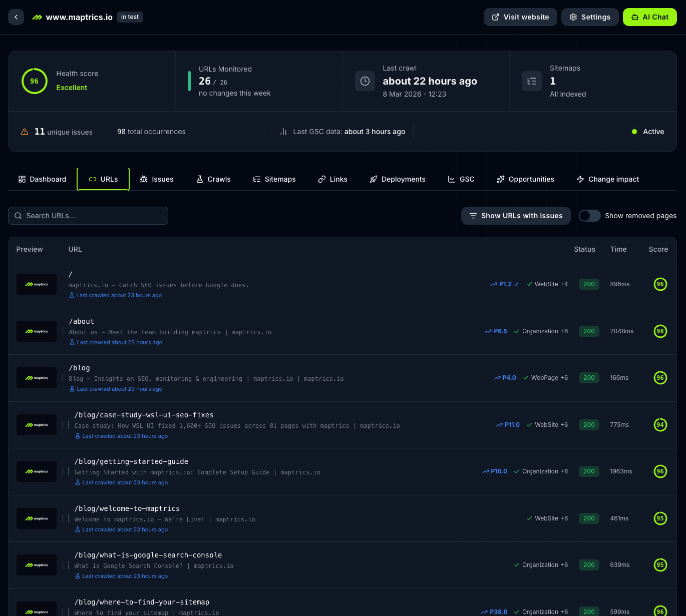Click 2048ms time on /about row
Image resolution: width=686 pixels, height=616 pixels.
[x=622, y=331]
